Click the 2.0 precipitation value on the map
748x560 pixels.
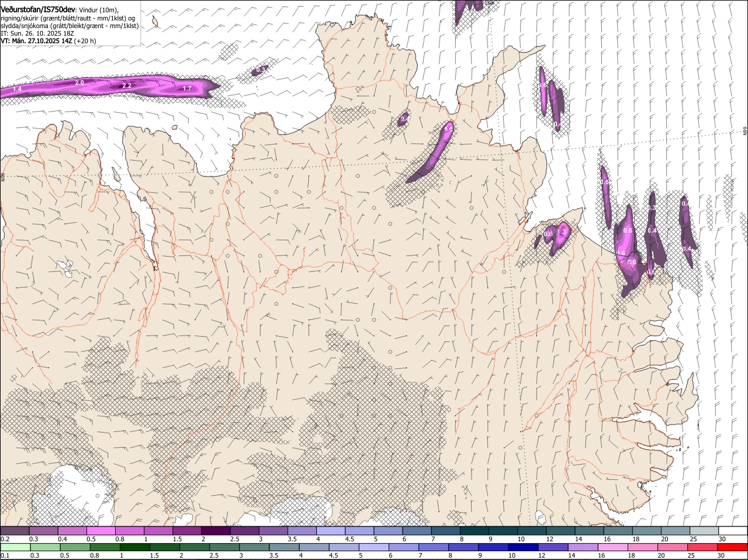79,83
